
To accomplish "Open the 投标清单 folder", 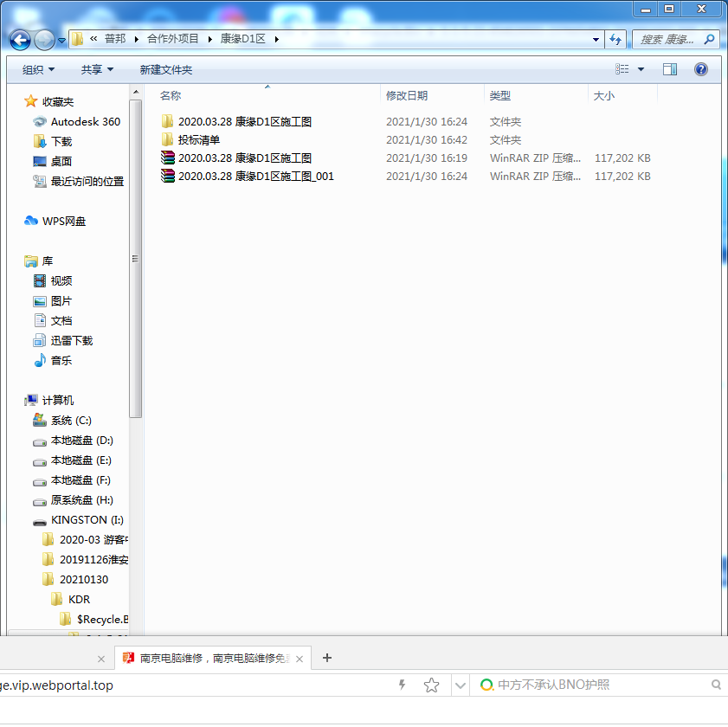I will [x=198, y=140].
